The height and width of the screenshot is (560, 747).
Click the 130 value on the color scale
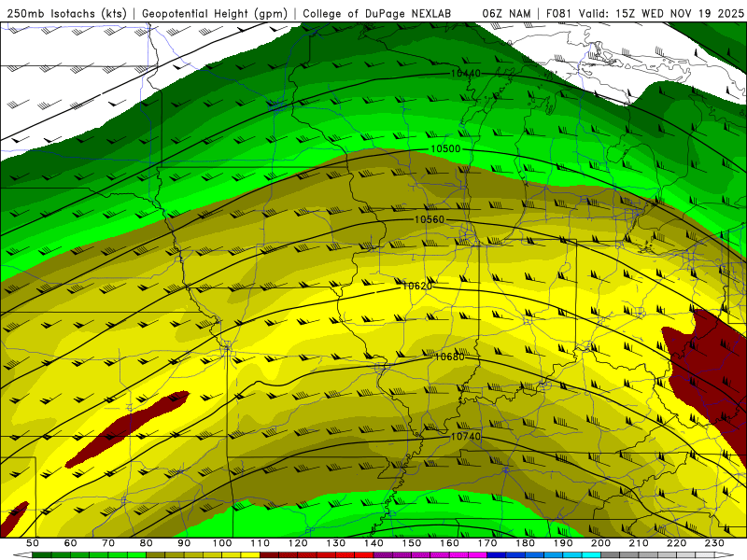336,543
